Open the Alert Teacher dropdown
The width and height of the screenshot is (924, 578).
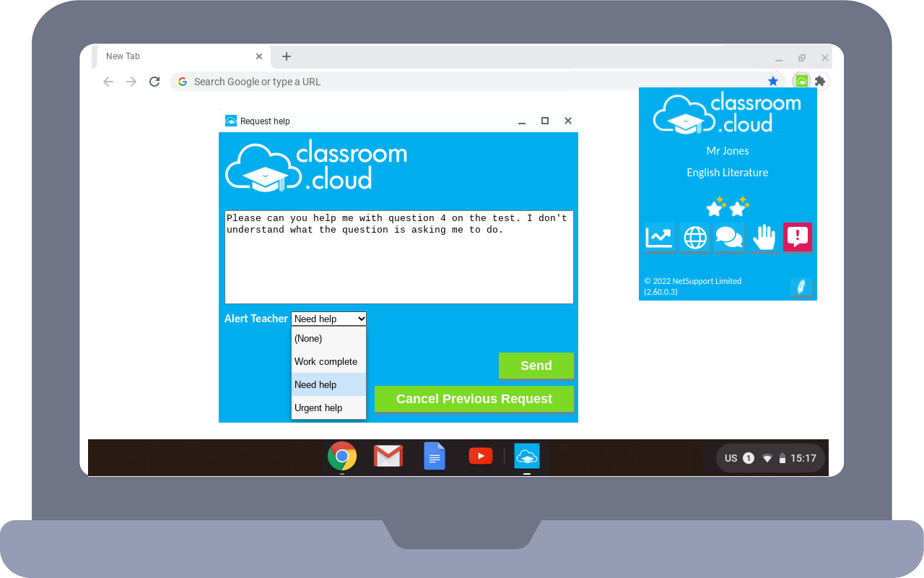coord(328,319)
